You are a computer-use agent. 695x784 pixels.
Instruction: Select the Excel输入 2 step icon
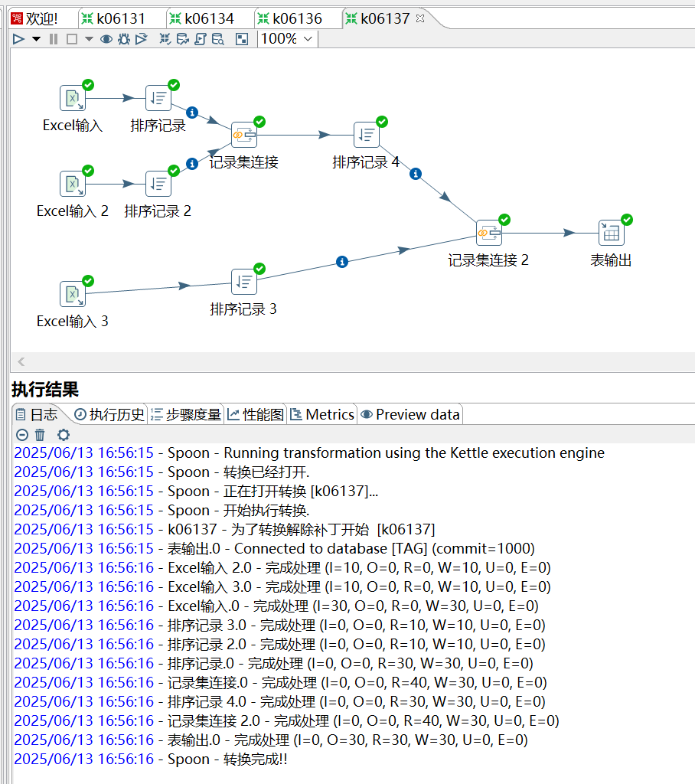[73, 184]
